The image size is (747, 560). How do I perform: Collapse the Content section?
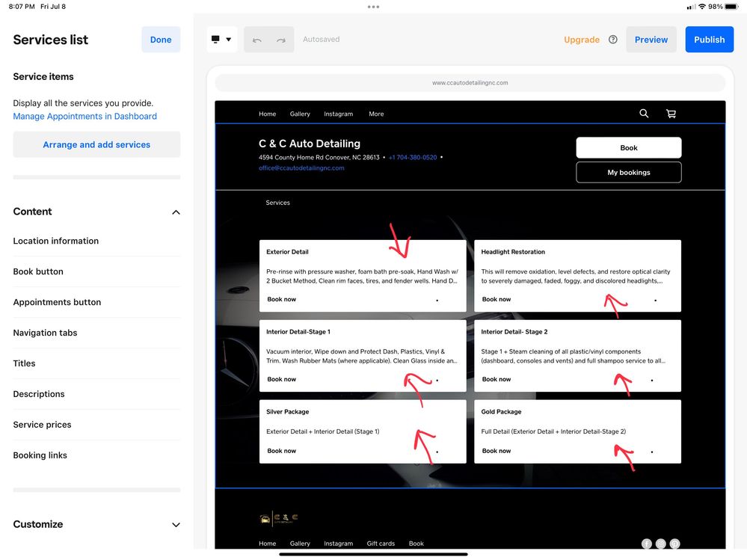pyautogui.click(x=176, y=212)
